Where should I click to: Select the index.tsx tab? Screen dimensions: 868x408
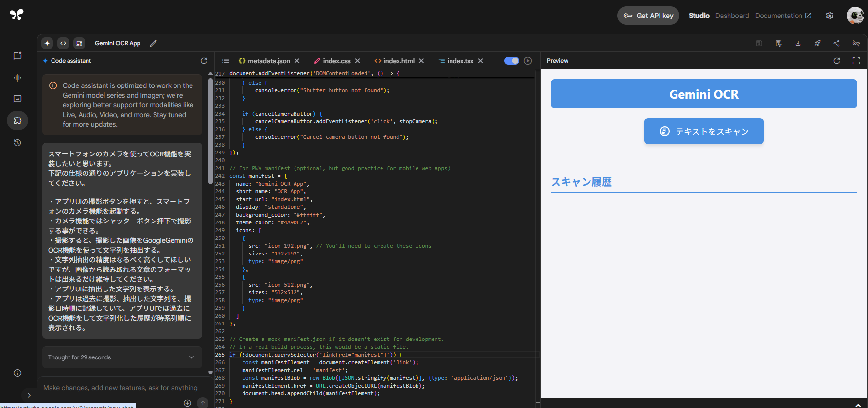pyautogui.click(x=456, y=61)
